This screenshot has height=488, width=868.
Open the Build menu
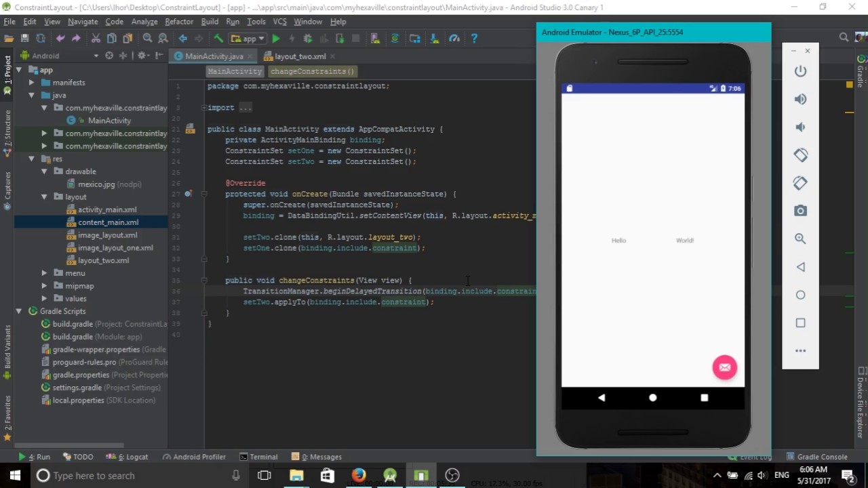pyautogui.click(x=210, y=22)
